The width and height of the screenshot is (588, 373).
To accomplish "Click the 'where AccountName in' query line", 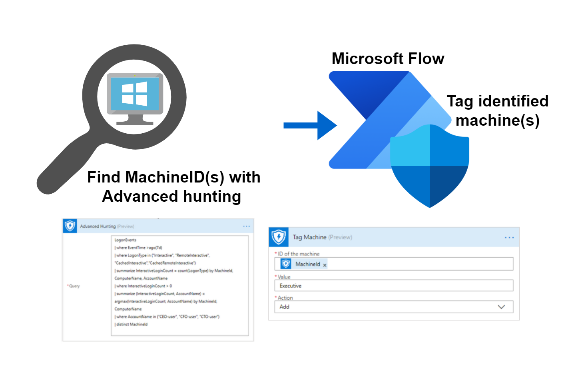I will (x=167, y=317).
